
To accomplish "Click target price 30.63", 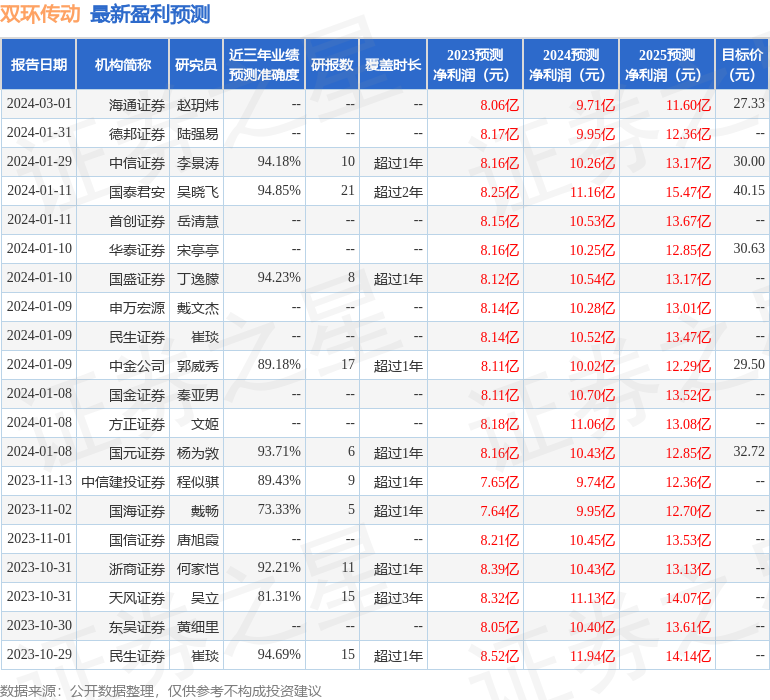I will [749, 249].
